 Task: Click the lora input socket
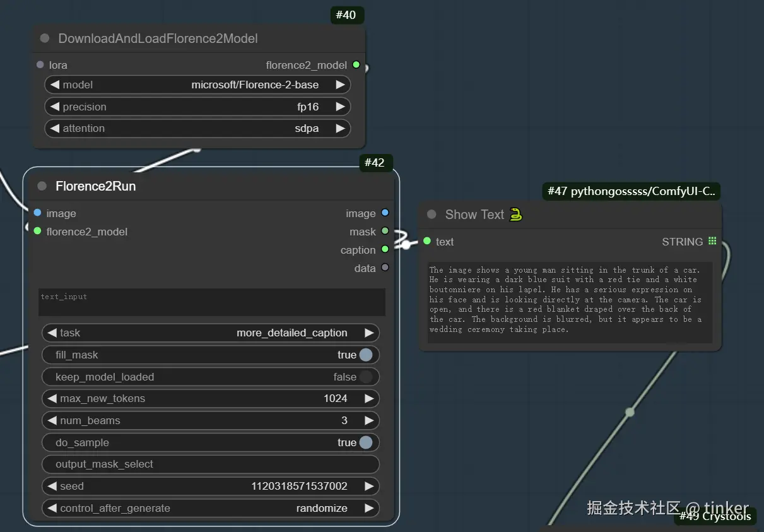pyautogui.click(x=40, y=64)
